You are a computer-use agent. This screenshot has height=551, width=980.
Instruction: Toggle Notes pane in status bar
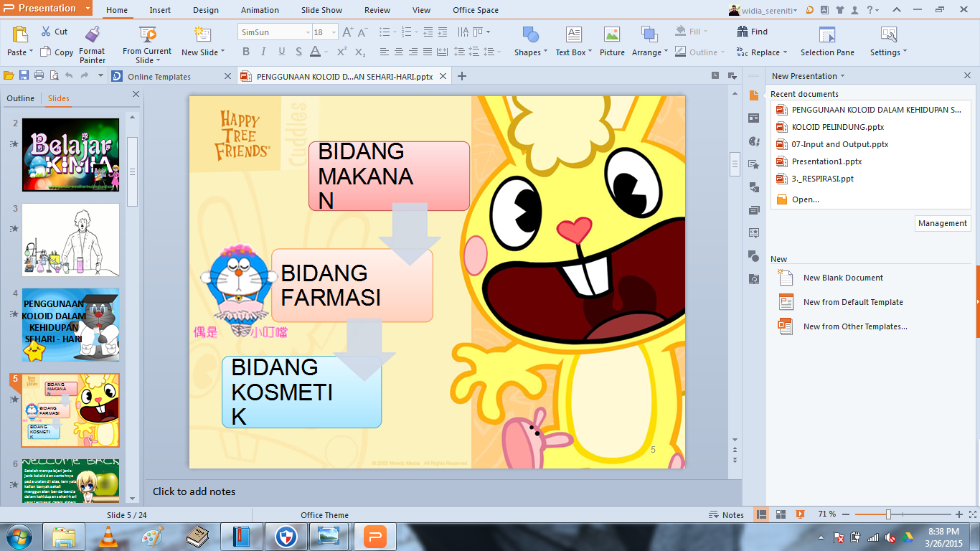726,514
